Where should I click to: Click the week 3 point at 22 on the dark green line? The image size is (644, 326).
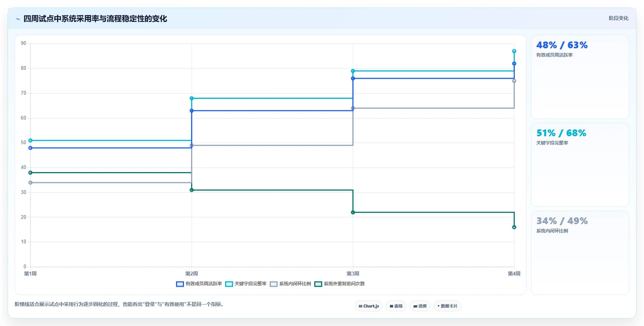point(353,212)
